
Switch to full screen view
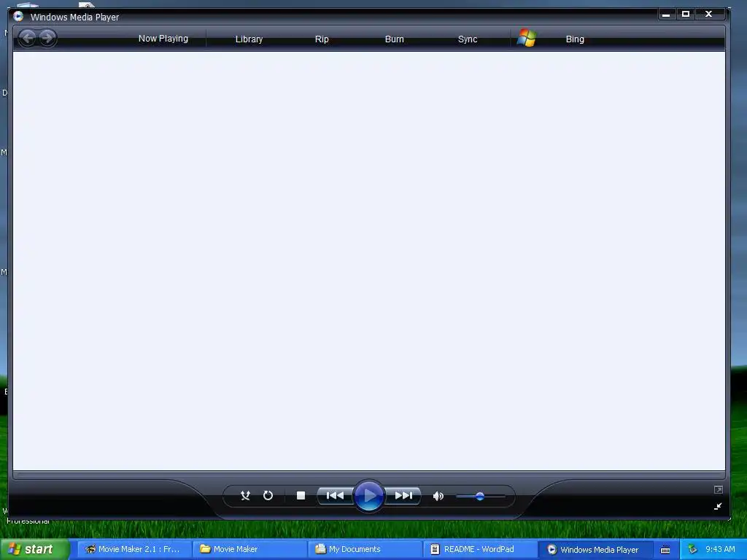coord(718,489)
